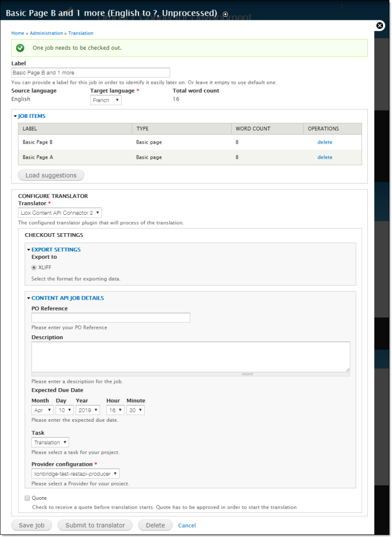Viewport: 392px width, 537px height.
Task: Delete the Basic Page B job item
Action: 324,142
